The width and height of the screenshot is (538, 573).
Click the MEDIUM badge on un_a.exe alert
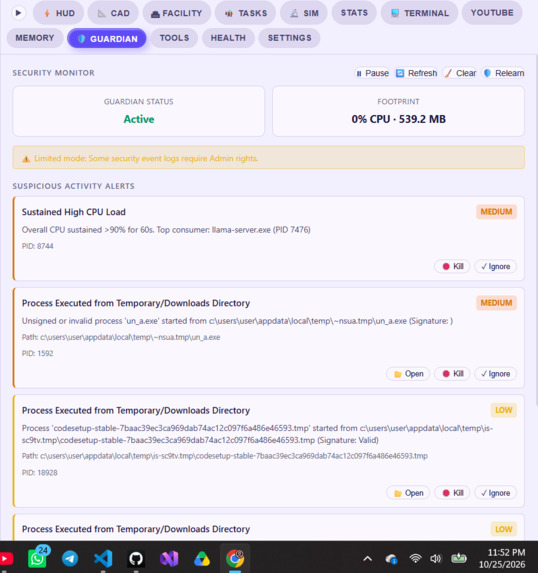[x=496, y=303]
